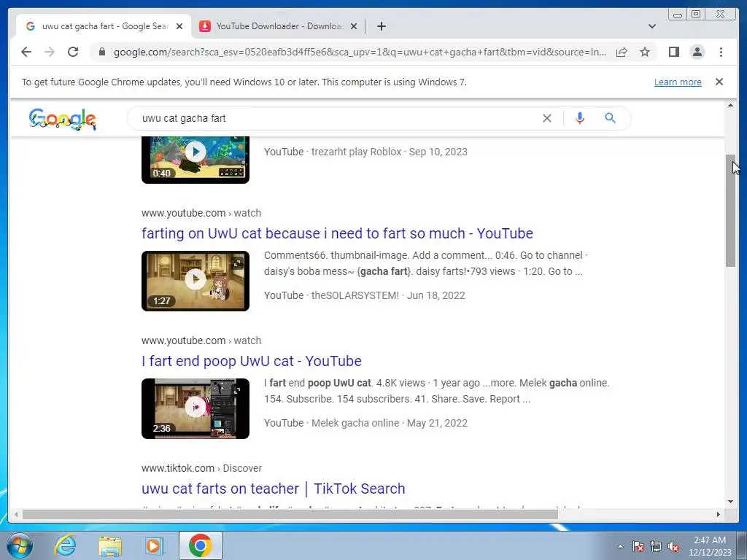747x560 pixels.
Task: Play the 1:27 video thumbnail
Action: (x=196, y=281)
